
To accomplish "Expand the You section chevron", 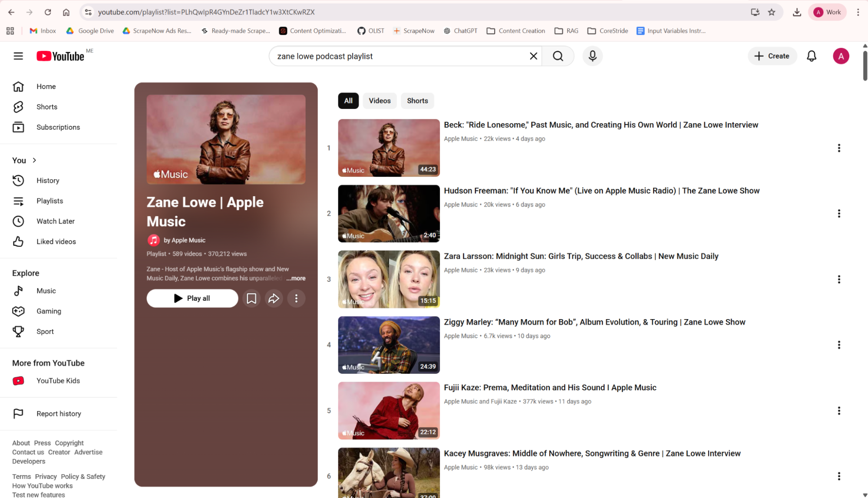I will pyautogui.click(x=34, y=160).
